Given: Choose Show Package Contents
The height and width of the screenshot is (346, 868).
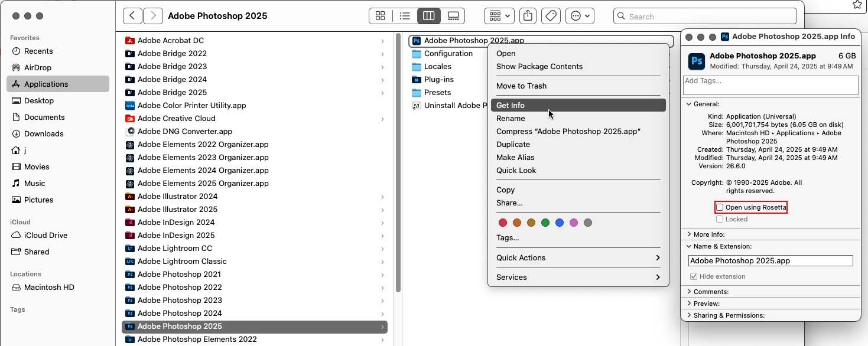Looking at the screenshot, I should [578, 66].
